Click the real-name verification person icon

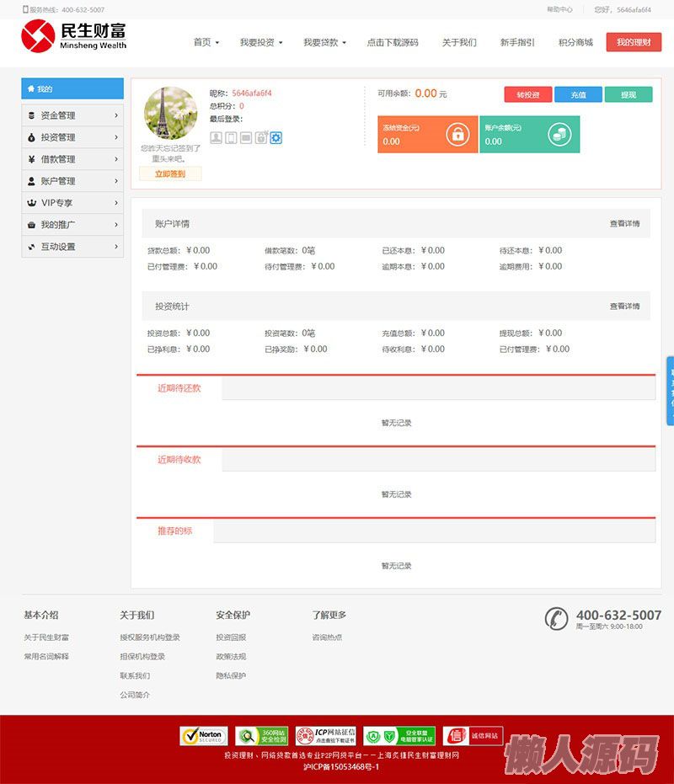(x=217, y=137)
